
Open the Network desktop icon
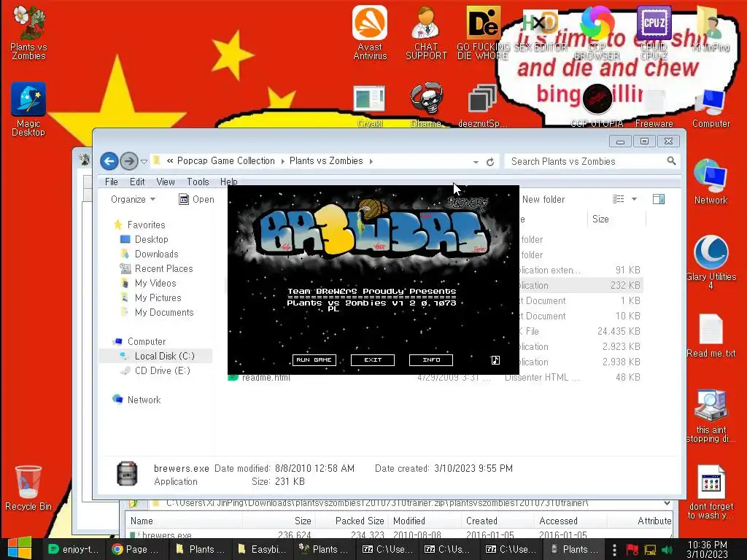pyautogui.click(x=711, y=182)
